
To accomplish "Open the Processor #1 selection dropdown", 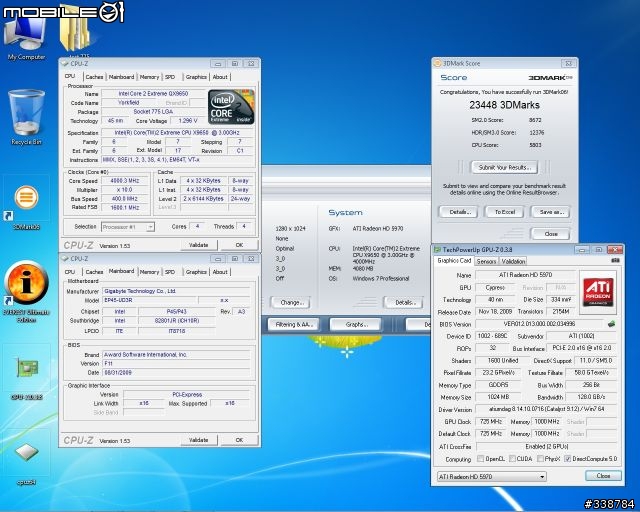I will [x=128, y=227].
